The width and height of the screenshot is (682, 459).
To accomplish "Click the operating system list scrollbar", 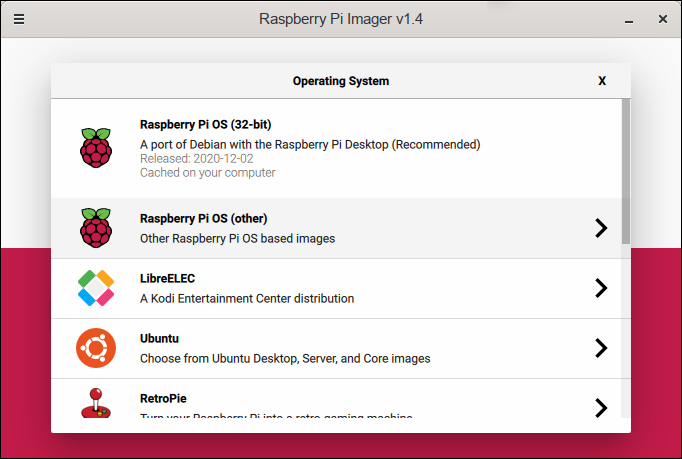I will click(x=626, y=170).
